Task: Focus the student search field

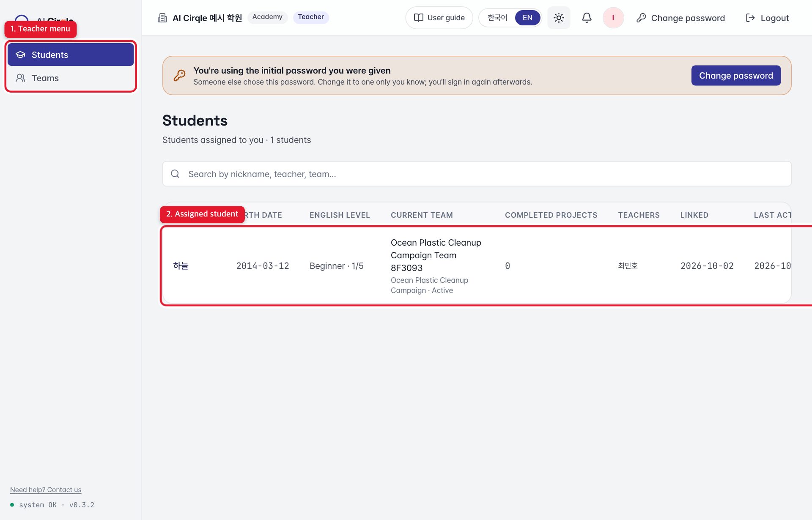Action: click(x=477, y=174)
